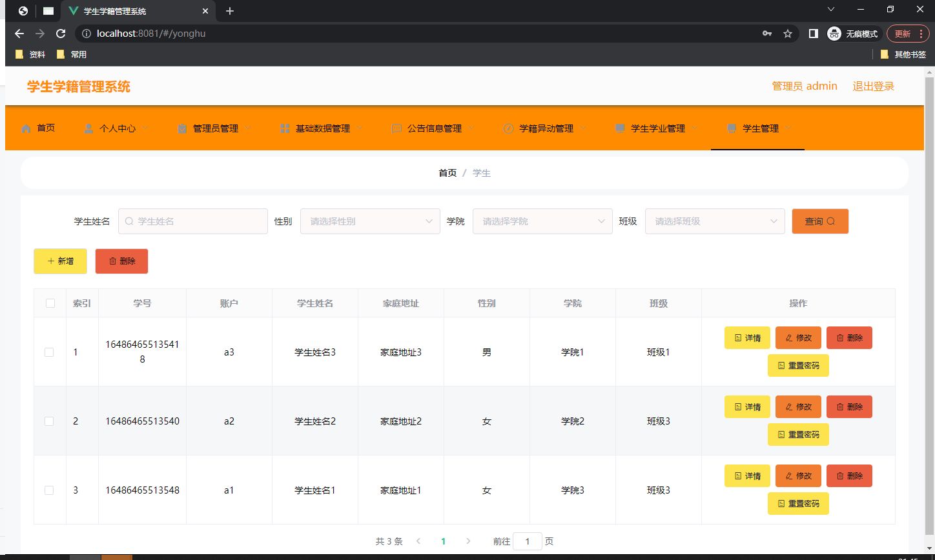
Task: Click the incognito 无痕模式 icon
Action: tap(834, 34)
